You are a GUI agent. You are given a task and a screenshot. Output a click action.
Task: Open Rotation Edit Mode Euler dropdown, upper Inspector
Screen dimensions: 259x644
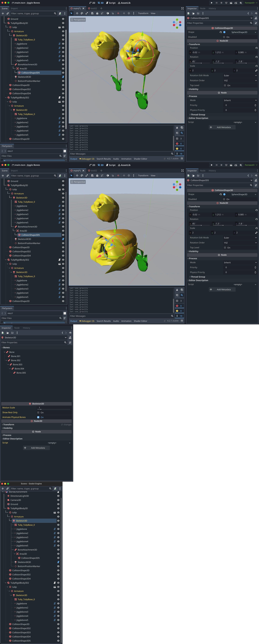pos(240,75)
